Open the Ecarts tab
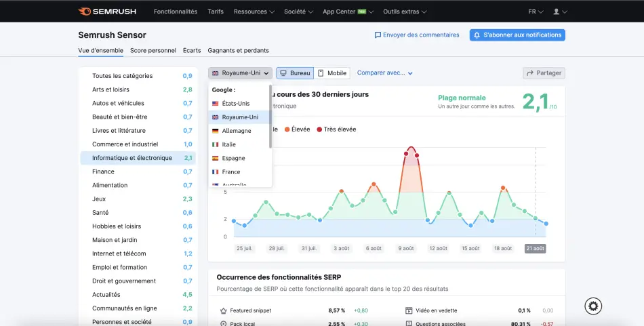644x326 pixels. (192, 51)
